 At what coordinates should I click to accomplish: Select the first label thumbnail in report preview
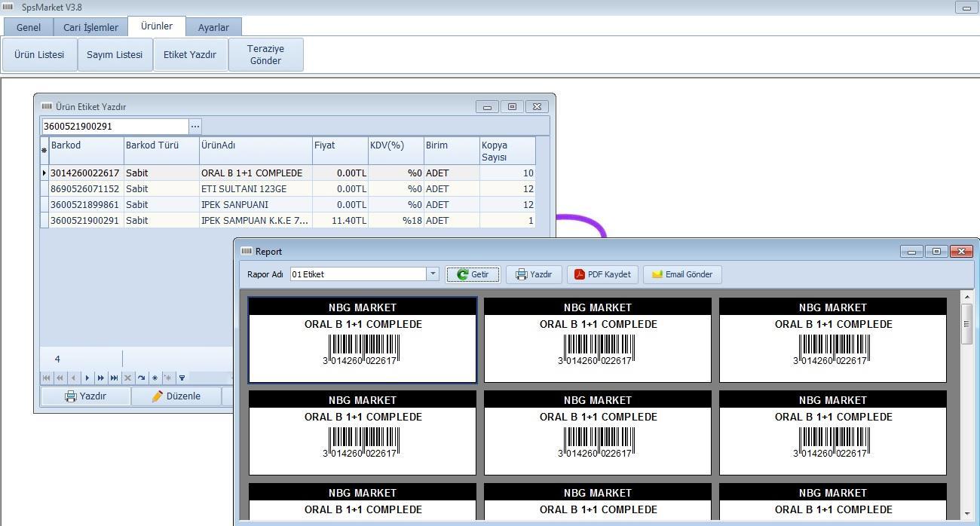pos(363,340)
